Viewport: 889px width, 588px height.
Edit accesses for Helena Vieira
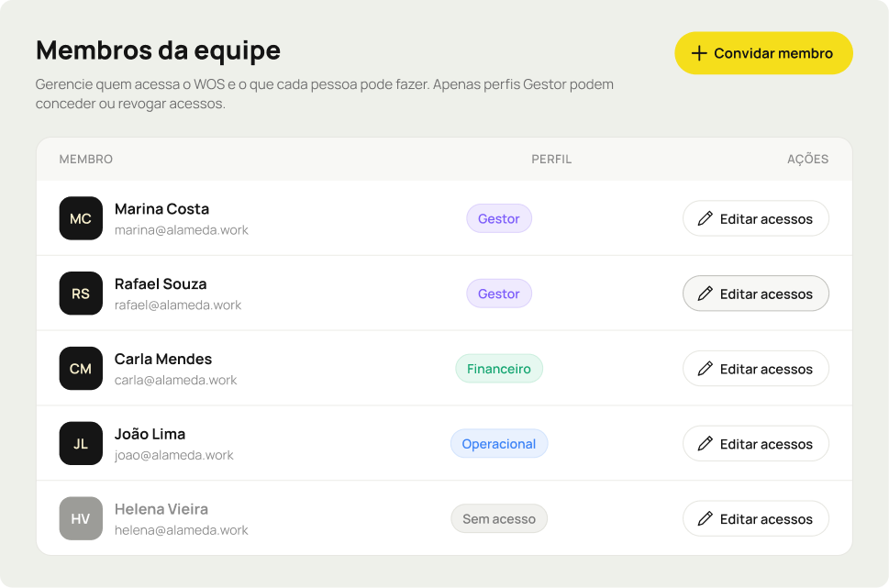point(756,518)
